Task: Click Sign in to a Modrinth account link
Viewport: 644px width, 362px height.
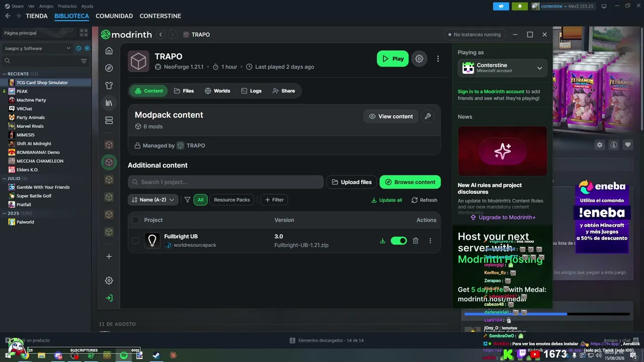Action: click(x=491, y=92)
